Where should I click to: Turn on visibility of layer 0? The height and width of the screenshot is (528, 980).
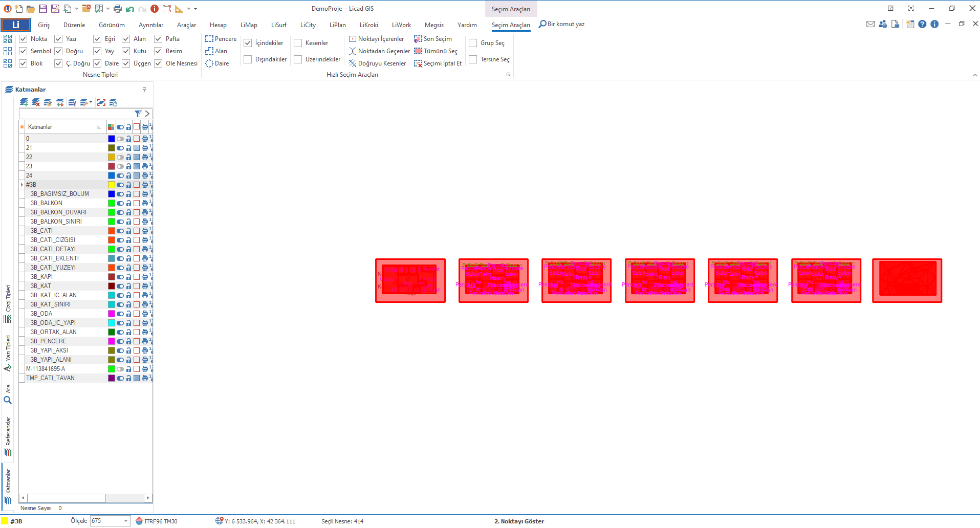[x=120, y=139]
